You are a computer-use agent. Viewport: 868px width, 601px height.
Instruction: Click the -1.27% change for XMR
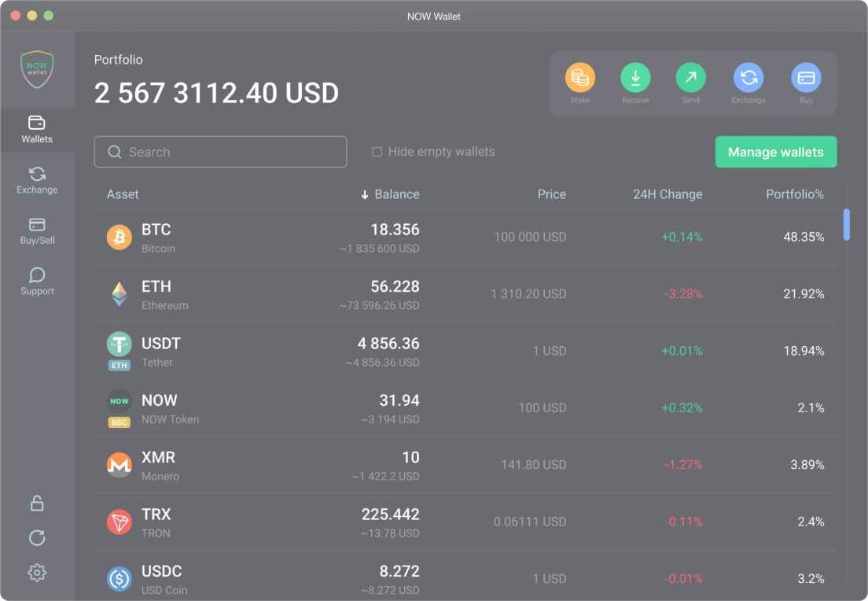(684, 465)
